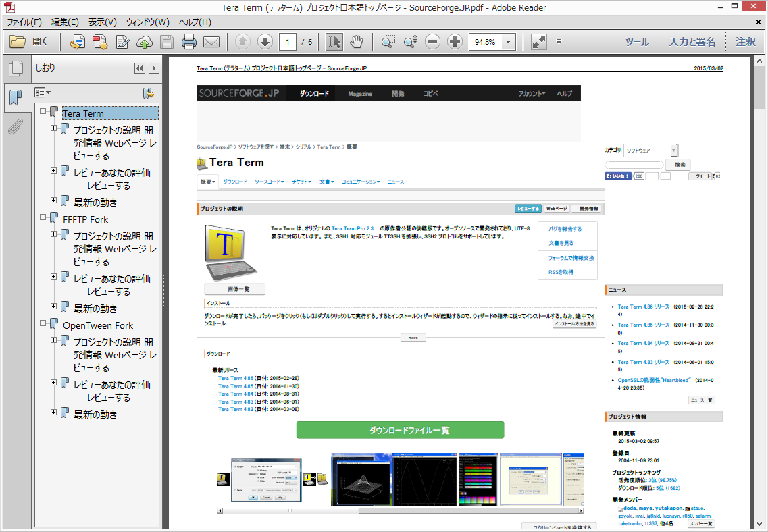Click the page number input field
768x532 pixels.
click(288, 42)
